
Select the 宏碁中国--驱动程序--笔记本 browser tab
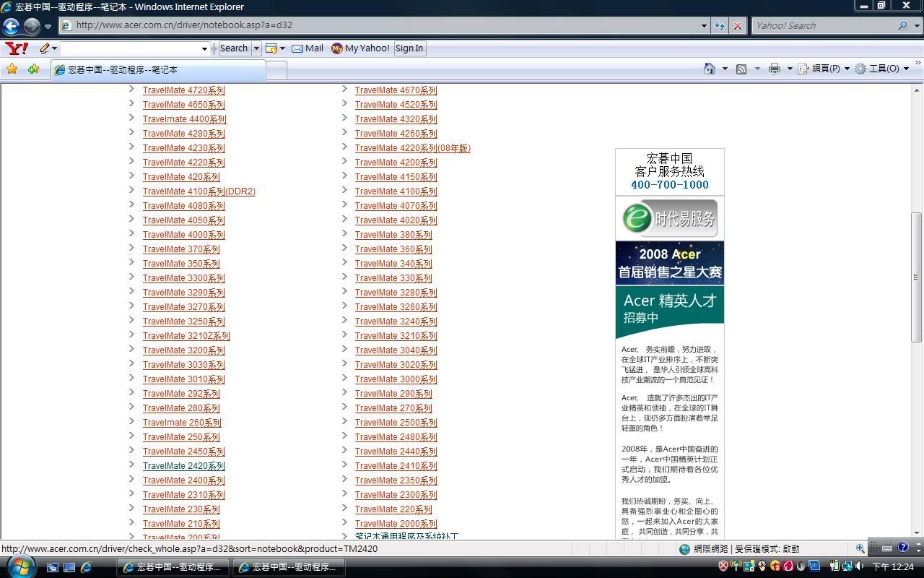pyautogui.click(x=158, y=70)
